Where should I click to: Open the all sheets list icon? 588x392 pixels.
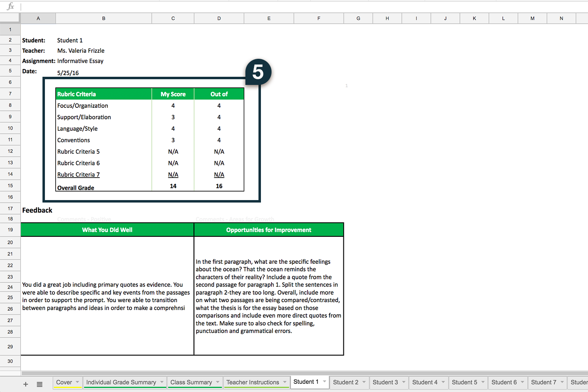coord(40,384)
